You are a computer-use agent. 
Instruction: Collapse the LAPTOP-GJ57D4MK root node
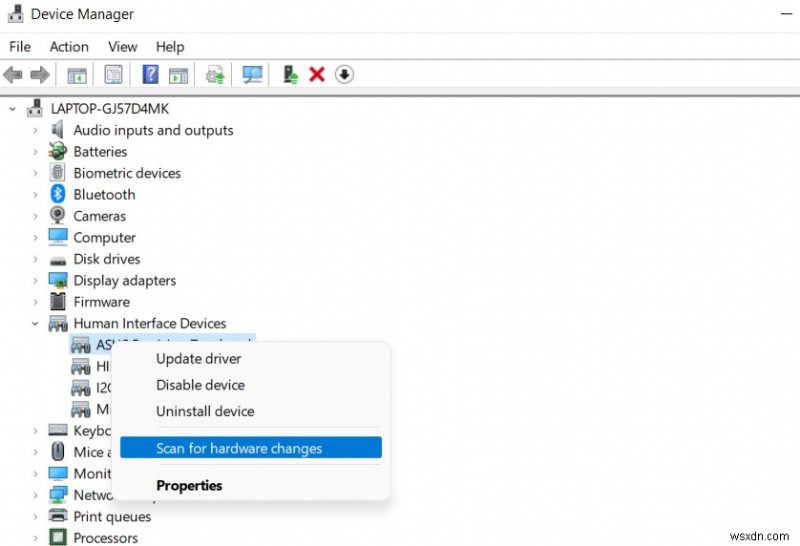point(12,109)
